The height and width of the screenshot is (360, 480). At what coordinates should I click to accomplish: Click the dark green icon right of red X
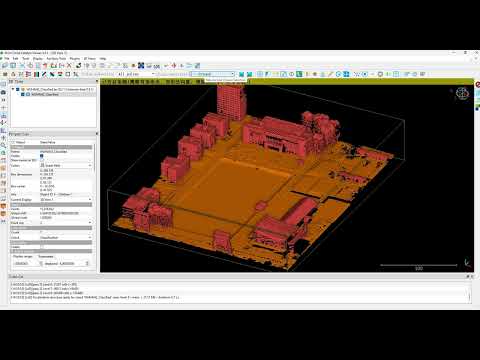78,66
